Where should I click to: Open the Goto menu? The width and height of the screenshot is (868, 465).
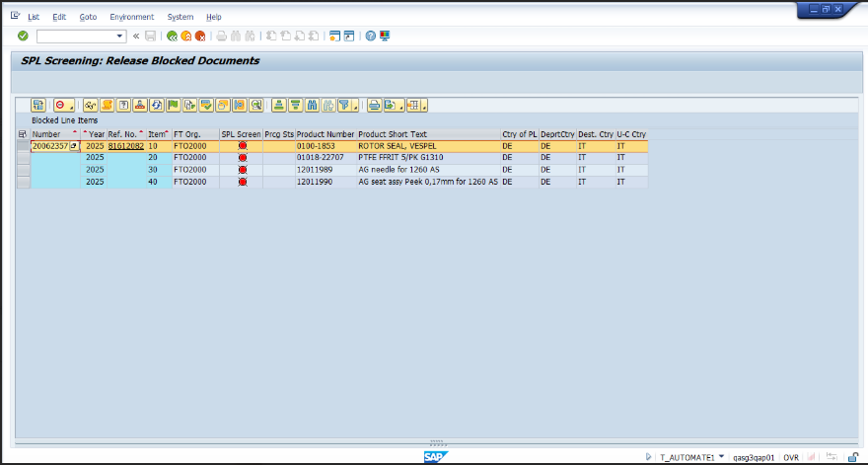(88, 17)
